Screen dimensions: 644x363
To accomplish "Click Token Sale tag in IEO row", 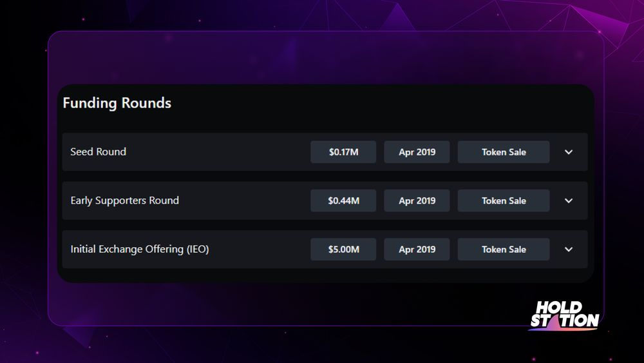I will tap(504, 249).
